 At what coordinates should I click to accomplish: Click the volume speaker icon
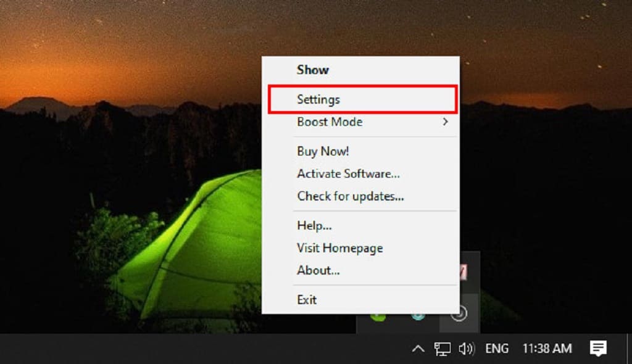(467, 349)
